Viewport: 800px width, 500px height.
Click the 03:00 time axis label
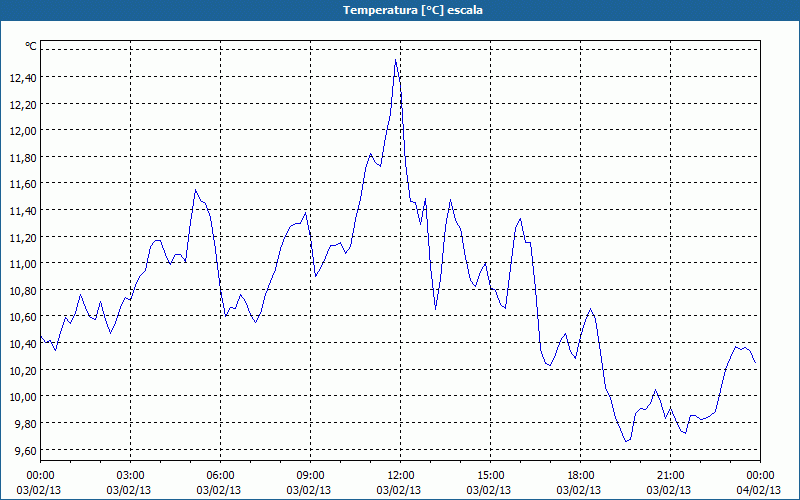[x=131, y=476]
